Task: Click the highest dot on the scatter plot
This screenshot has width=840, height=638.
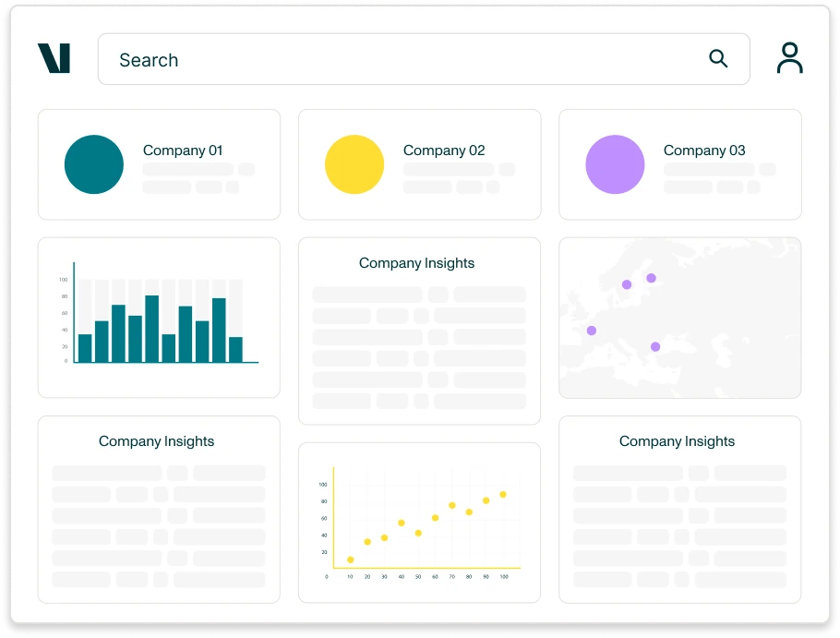Action: click(503, 494)
